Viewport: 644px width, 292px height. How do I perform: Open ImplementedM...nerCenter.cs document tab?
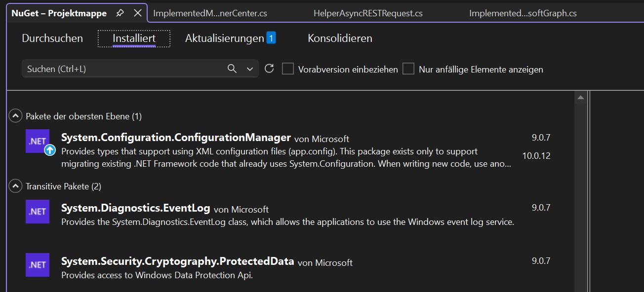[x=210, y=13]
